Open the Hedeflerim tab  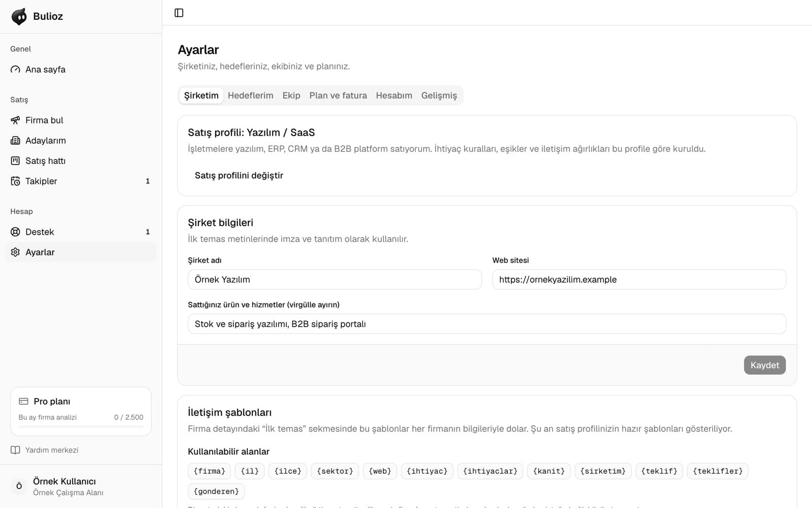250,96
